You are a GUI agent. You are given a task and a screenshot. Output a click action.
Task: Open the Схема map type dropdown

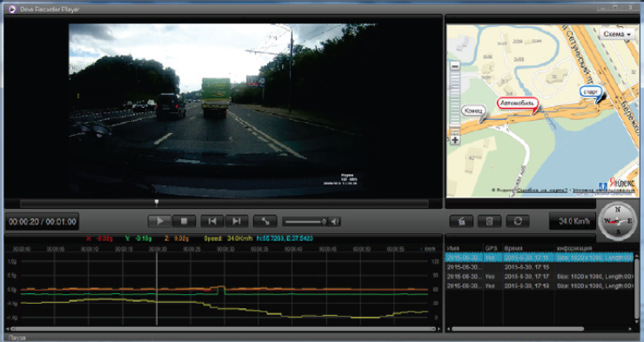617,34
